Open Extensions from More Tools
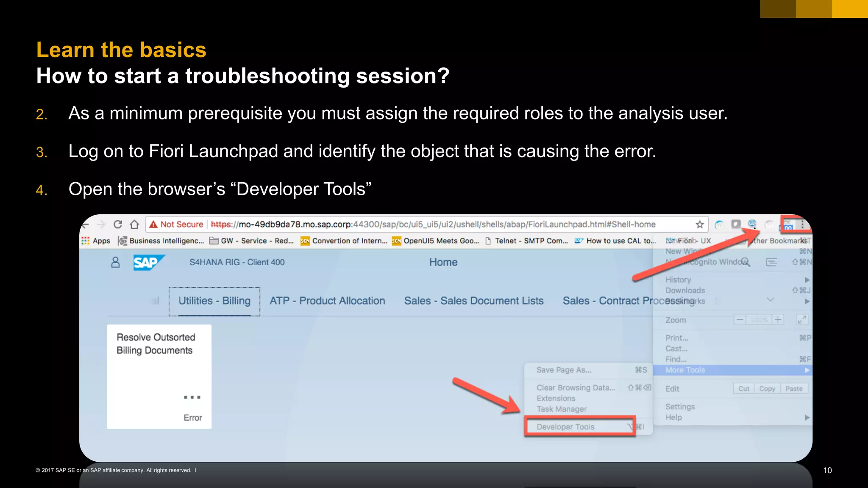Viewport: 868px width, 488px height. (589, 399)
